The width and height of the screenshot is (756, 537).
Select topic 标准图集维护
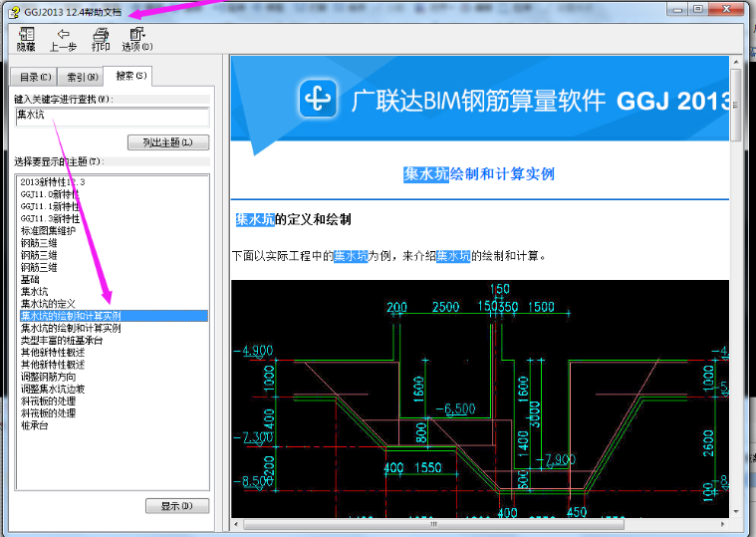click(x=48, y=230)
